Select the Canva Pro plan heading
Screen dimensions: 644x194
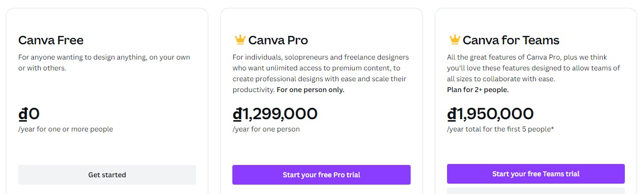tap(278, 40)
